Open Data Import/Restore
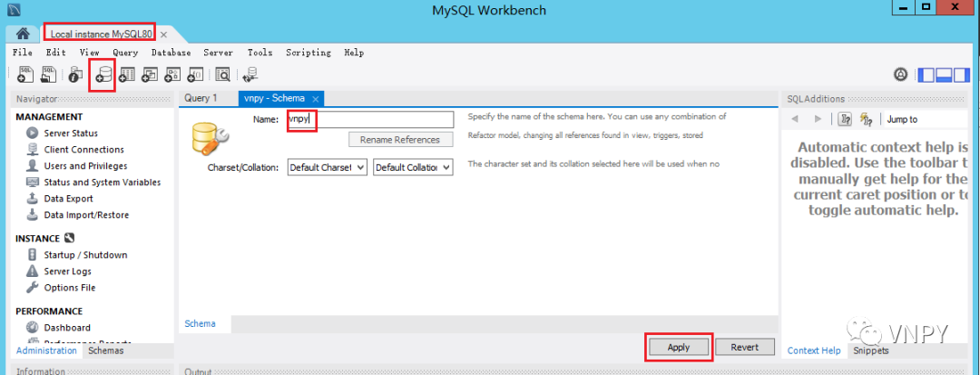Image resolution: width=980 pixels, height=375 pixels. 86,214
